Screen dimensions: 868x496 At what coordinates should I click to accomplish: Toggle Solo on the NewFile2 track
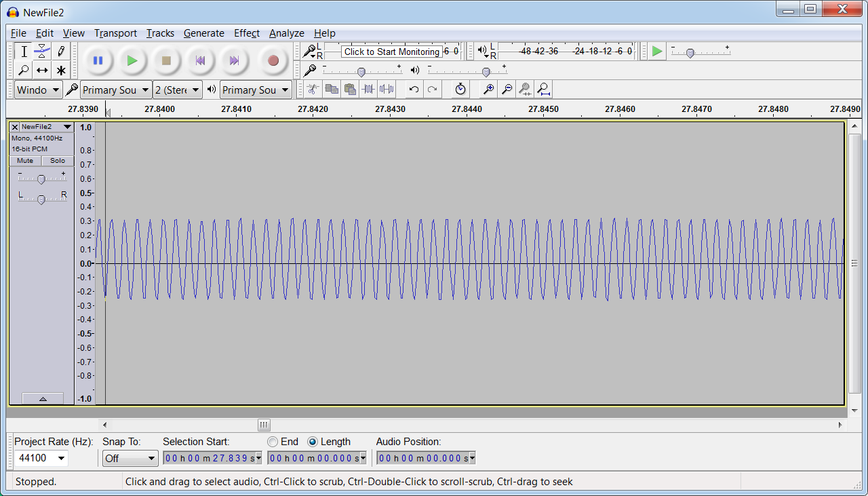58,161
